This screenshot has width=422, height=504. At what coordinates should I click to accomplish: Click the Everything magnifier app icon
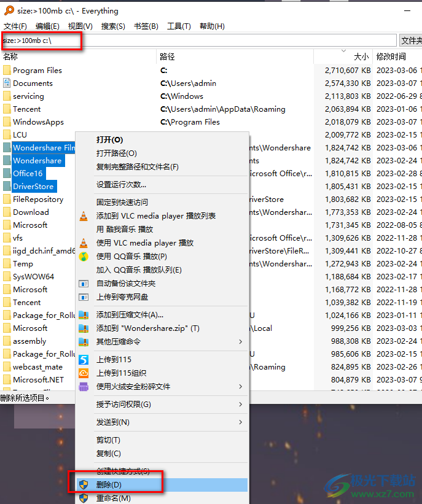click(x=9, y=10)
